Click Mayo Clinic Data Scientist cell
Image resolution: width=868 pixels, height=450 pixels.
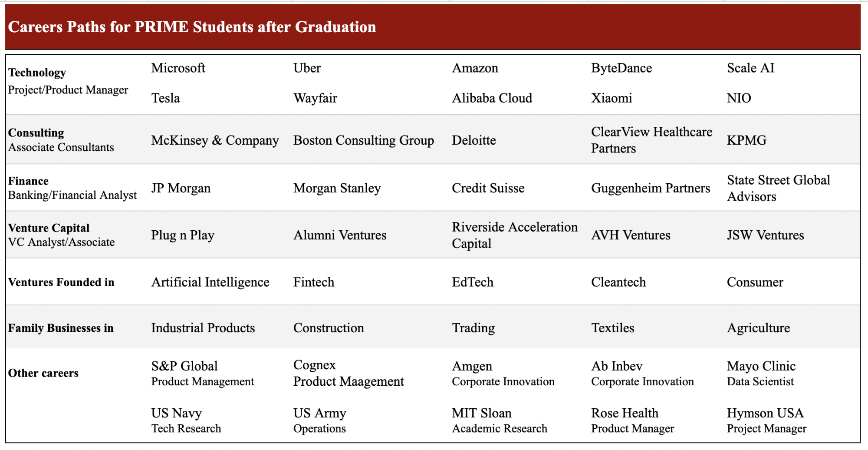[761, 373]
